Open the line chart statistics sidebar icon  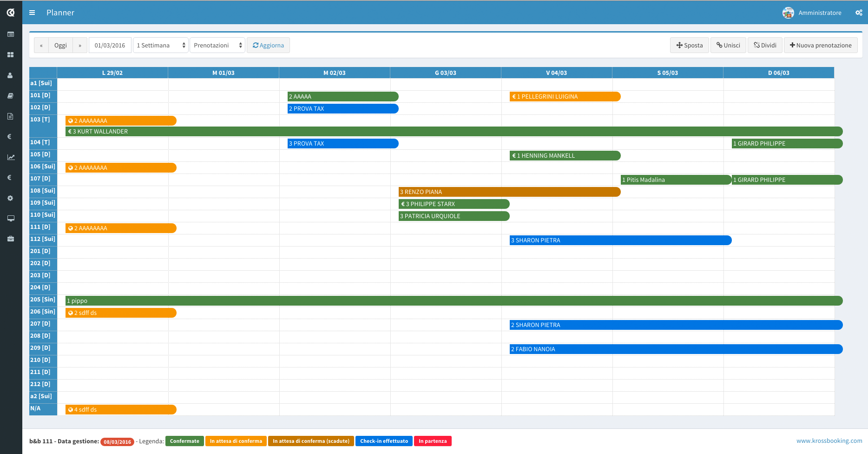[x=11, y=157]
